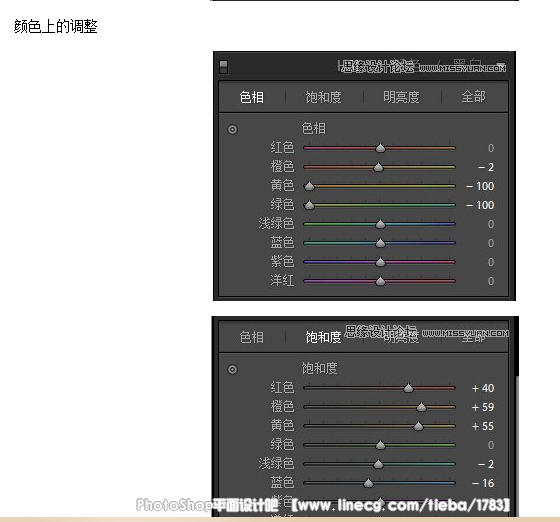The width and height of the screenshot is (560, 522).
Task: Switch to 饱和度 tab in top panel
Action: click(323, 97)
